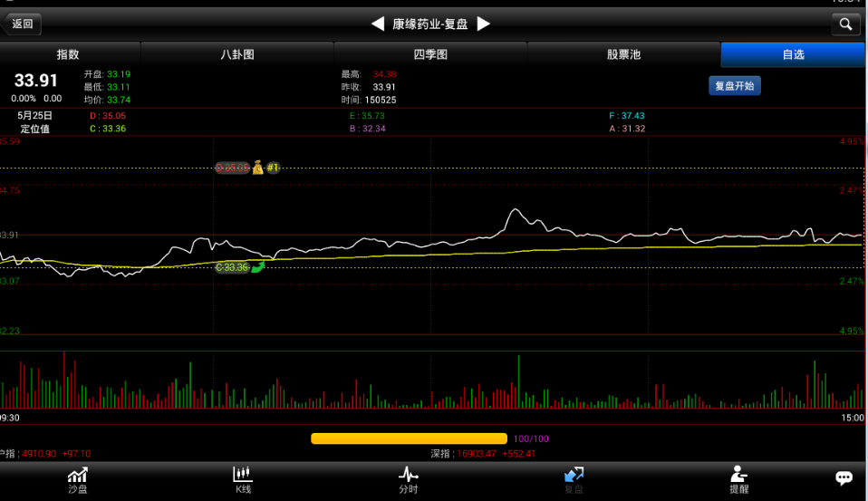Screen dimensions: 868x501
Task: Click the F : 37.43 level value
Action: point(627,116)
